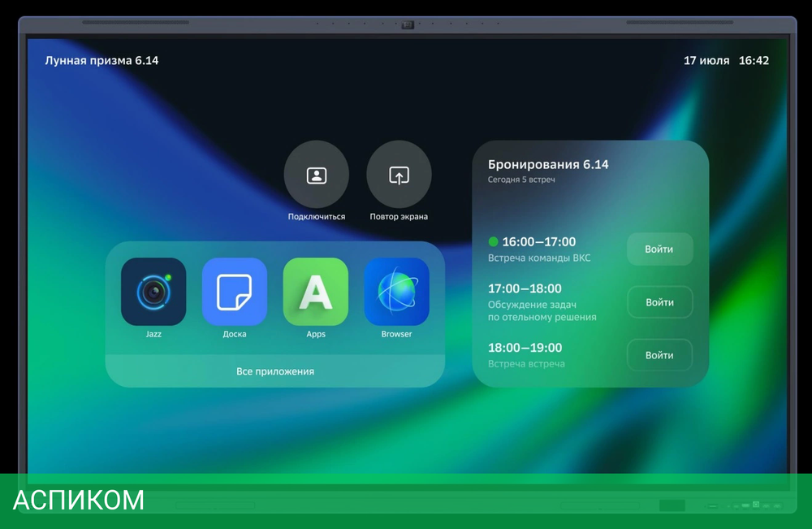
Task: Select Обсуждение задач по отельному решения entry
Action: (x=542, y=311)
